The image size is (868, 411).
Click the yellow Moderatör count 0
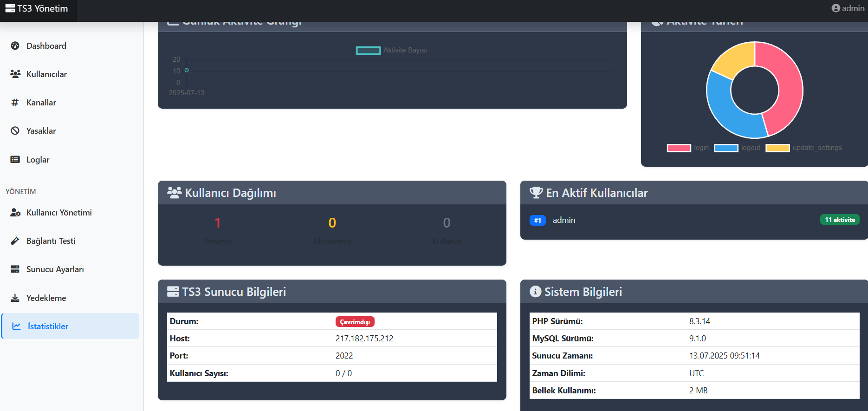[332, 223]
